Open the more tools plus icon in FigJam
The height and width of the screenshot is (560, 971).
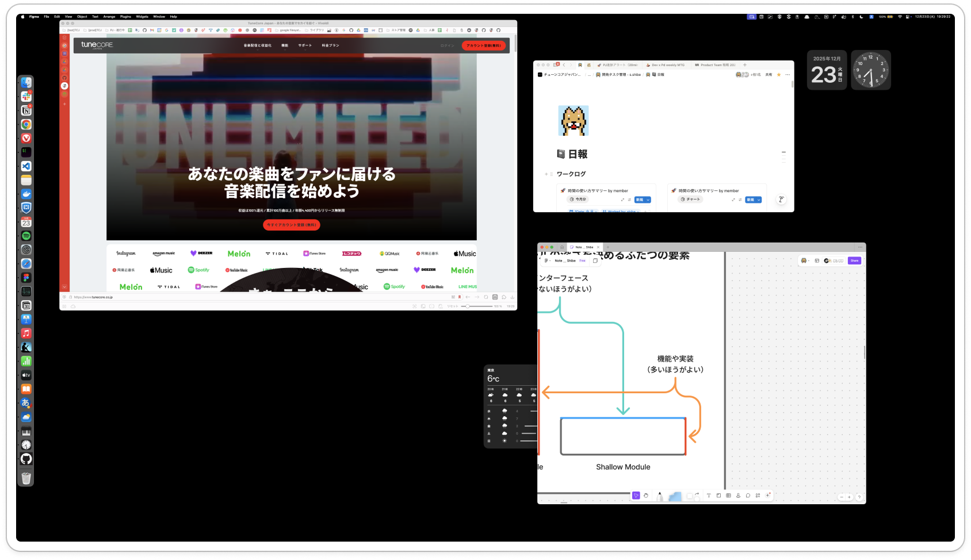(x=767, y=495)
